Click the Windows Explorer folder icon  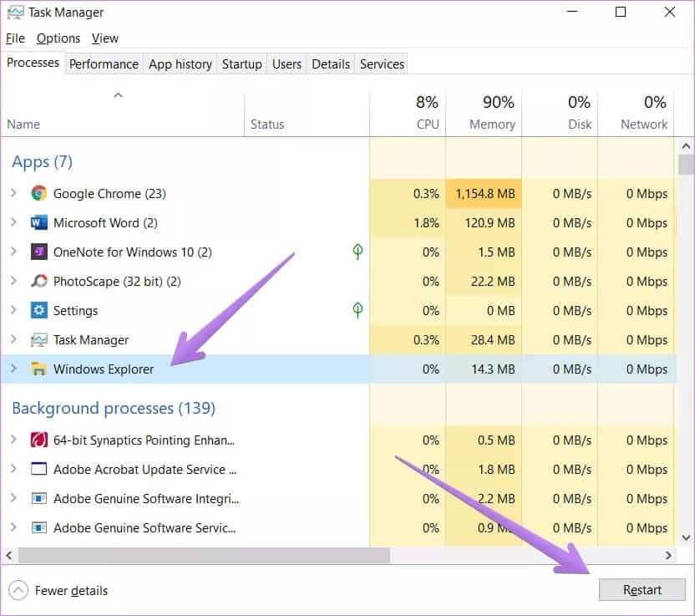(38, 369)
